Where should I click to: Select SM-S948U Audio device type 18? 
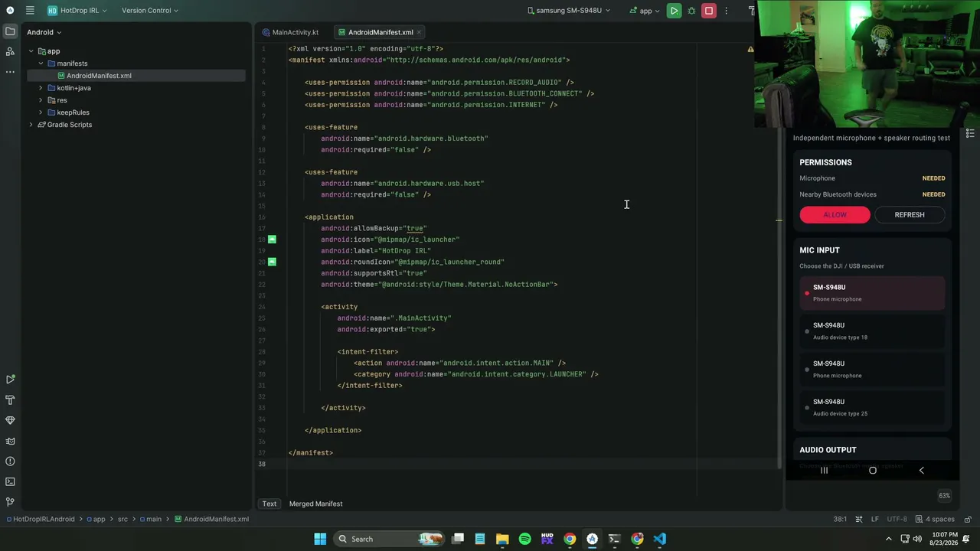point(872,331)
